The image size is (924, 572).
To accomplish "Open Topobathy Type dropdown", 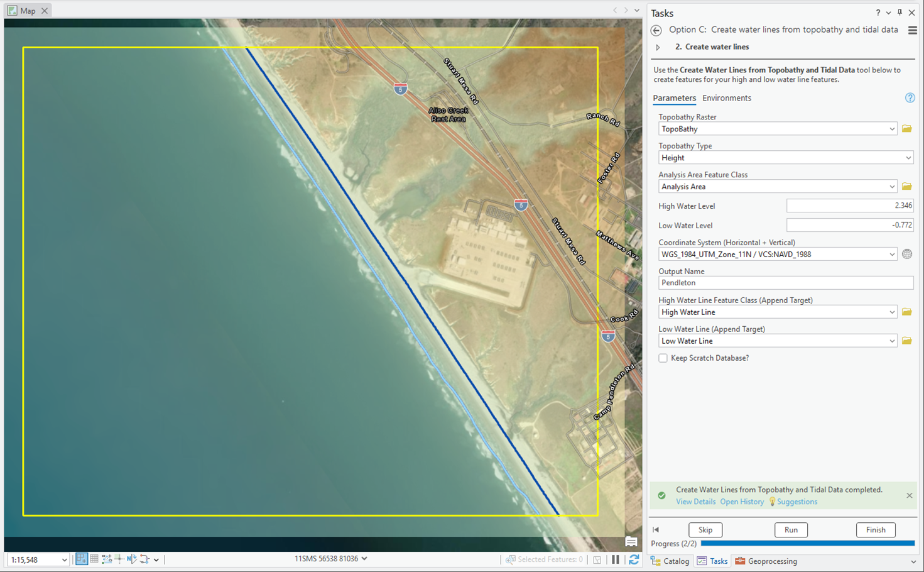I will [x=908, y=158].
